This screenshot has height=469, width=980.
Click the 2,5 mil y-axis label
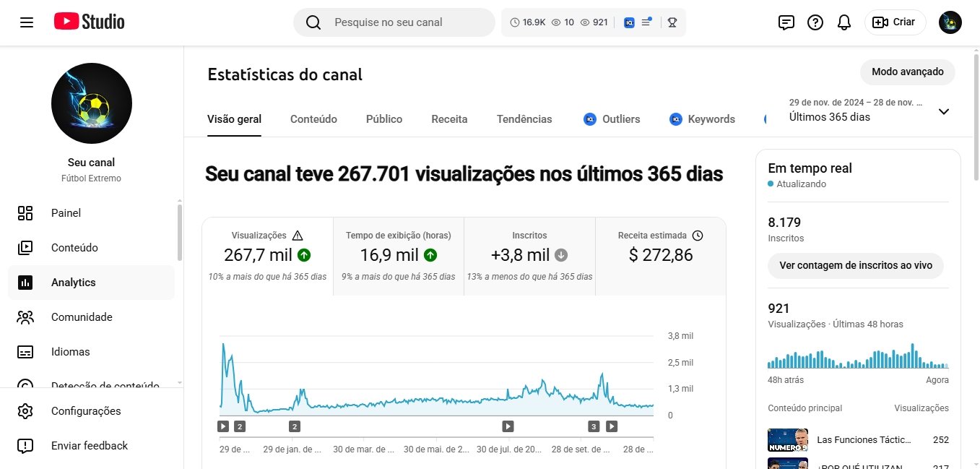pyautogui.click(x=680, y=363)
